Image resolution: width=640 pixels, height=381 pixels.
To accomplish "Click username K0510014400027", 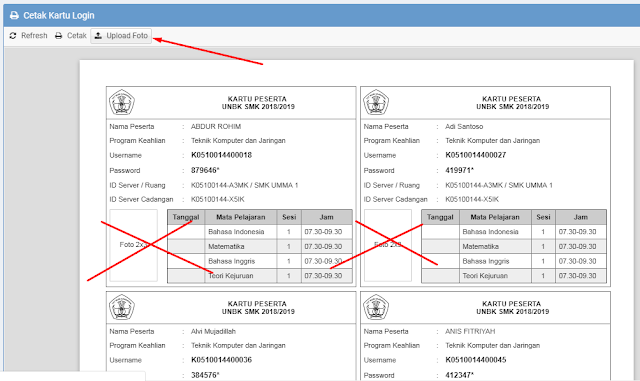I will point(476,155).
